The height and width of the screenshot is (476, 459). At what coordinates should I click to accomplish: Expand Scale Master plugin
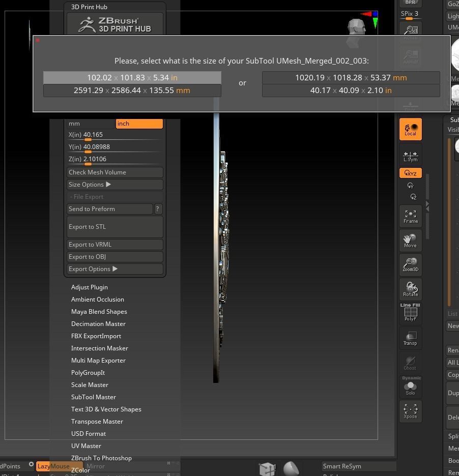tap(90, 385)
